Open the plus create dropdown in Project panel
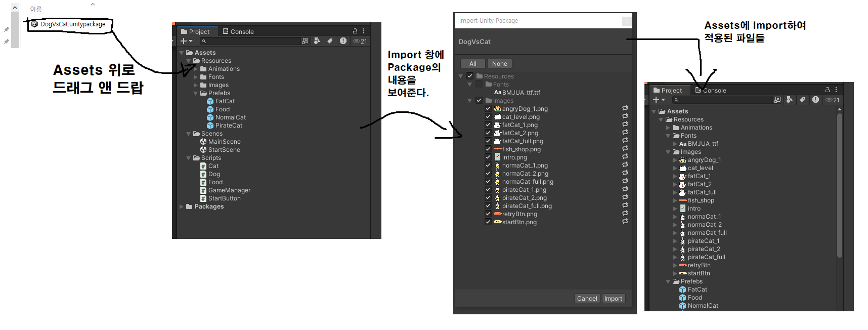Viewport: 868px width, 330px height. point(186,41)
